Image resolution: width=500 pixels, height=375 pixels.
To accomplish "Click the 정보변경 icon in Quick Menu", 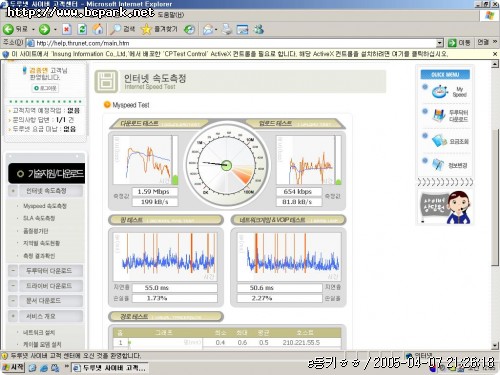I will click(x=438, y=164).
